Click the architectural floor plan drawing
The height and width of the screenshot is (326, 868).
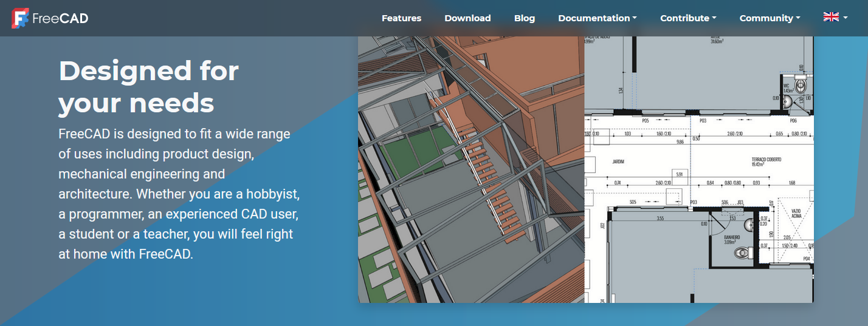coord(699,169)
